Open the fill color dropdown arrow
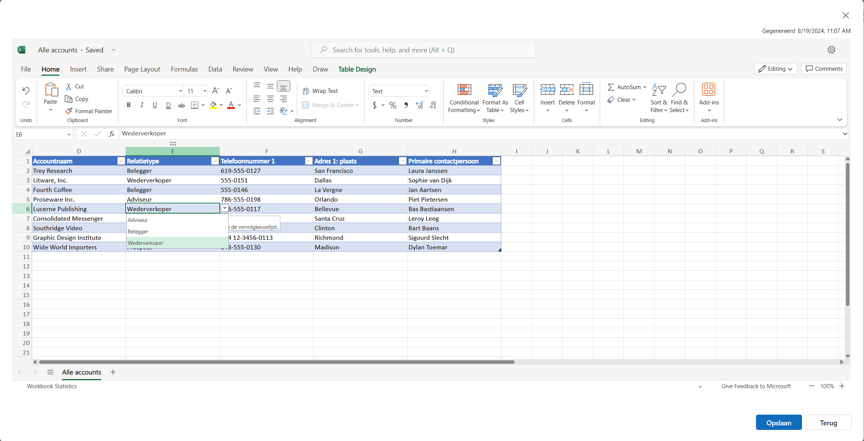This screenshot has height=441, width=864. (x=222, y=105)
